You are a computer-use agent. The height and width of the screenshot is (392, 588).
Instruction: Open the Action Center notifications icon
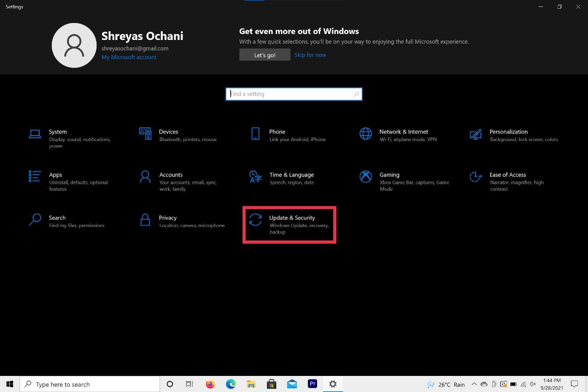tap(574, 384)
